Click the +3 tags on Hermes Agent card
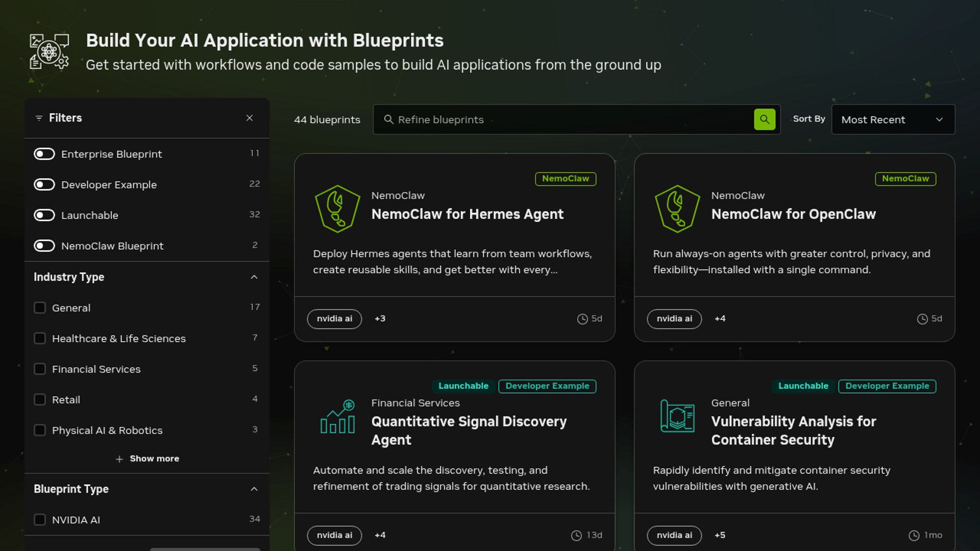This screenshot has height=551, width=980. (380, 319)
